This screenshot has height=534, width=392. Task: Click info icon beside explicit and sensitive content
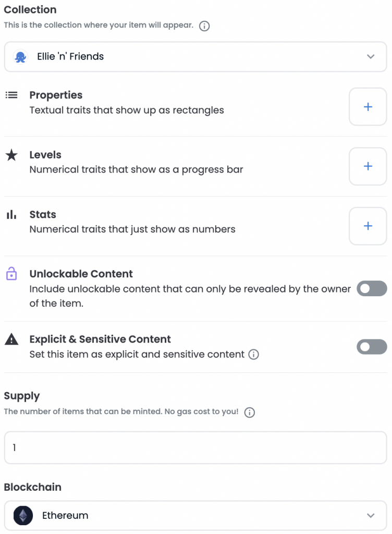pos(253,355)
